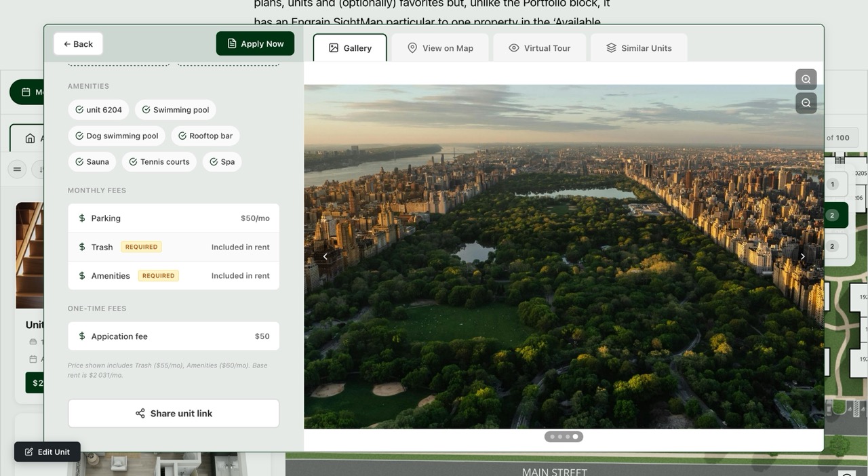Screen dimensions: 868x476
Task: Click the Parking monthly fee row
Action: [x=174, y=218]
